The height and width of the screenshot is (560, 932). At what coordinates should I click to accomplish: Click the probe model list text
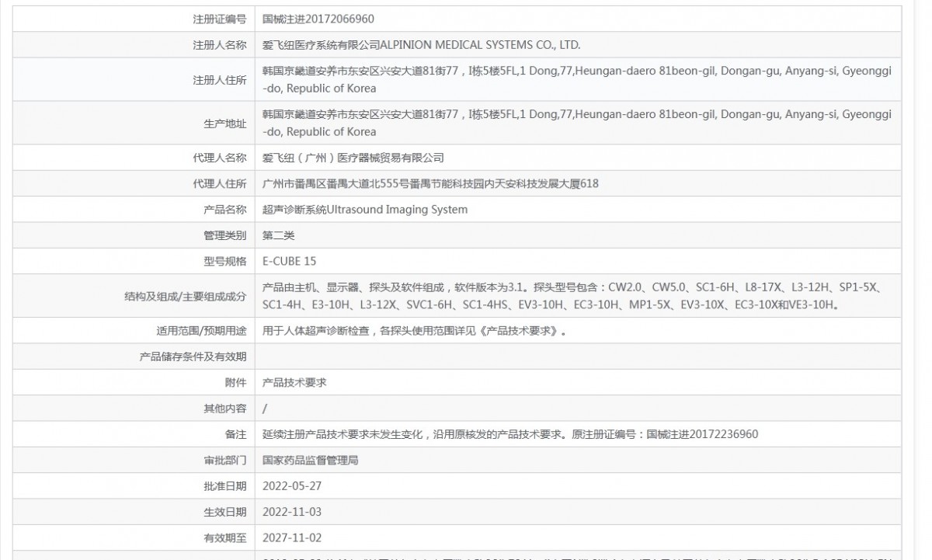click(x=573, y=296)
